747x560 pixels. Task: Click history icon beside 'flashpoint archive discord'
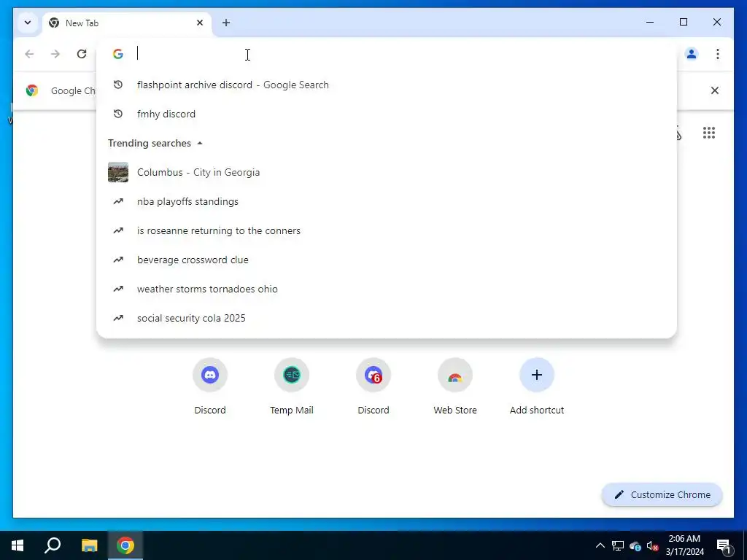[x=117, y=85]
